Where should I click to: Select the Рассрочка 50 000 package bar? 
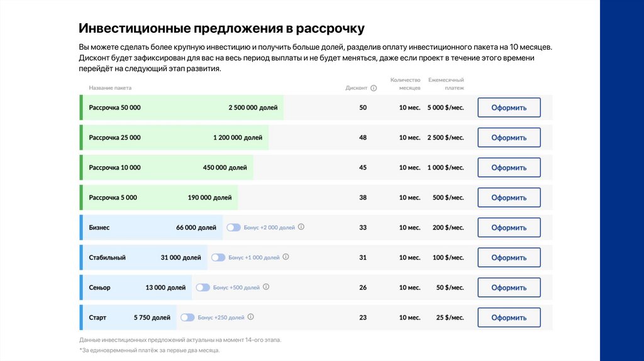(182, 108)
